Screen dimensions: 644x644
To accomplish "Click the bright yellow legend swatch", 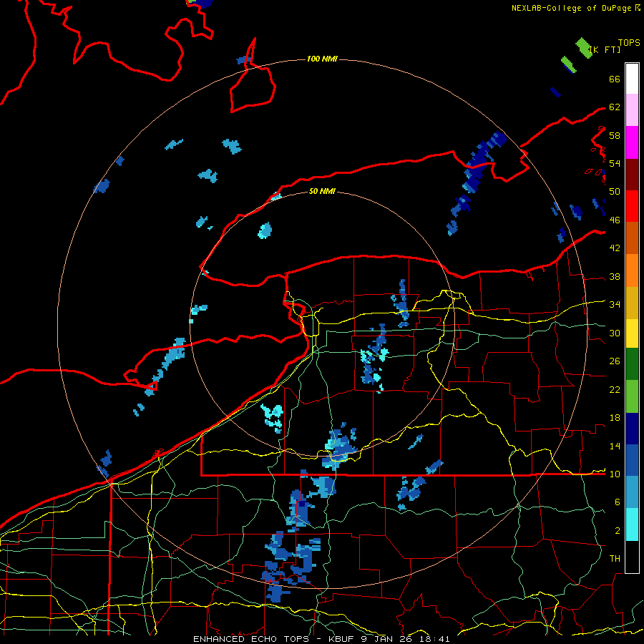I will 632,333.
